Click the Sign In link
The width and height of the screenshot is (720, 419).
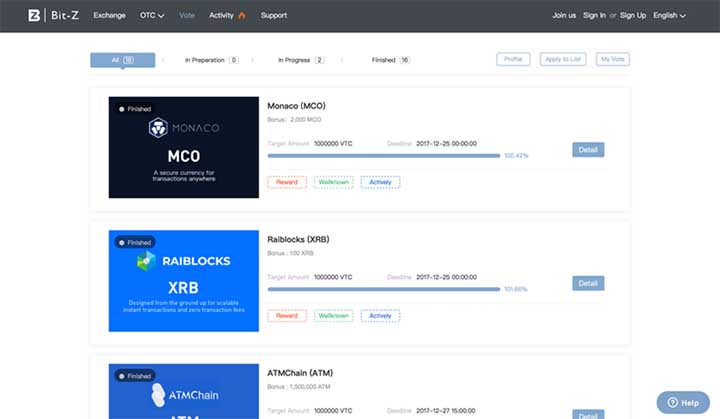point(594,15)
